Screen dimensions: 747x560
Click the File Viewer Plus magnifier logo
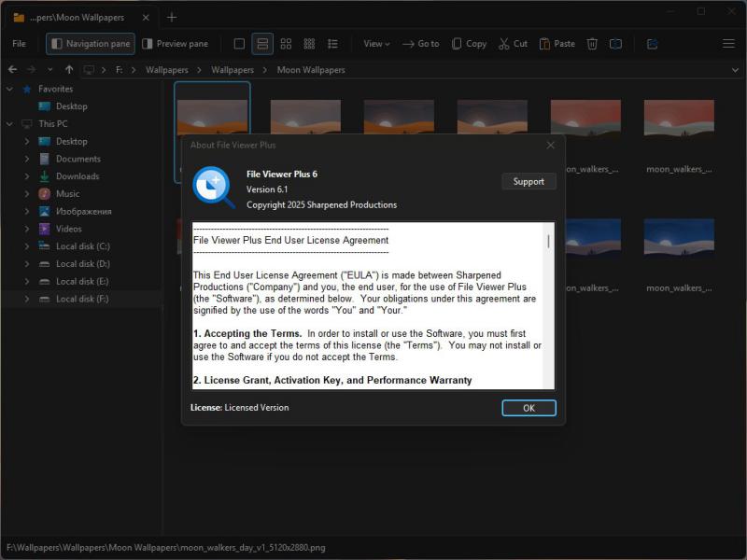(x=214, y=187)
